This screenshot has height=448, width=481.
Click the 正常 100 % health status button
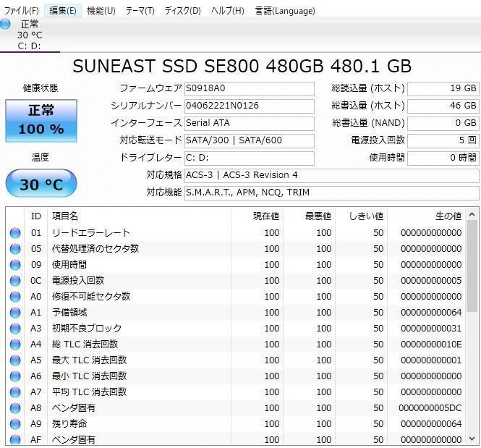[x=41, y=121]
